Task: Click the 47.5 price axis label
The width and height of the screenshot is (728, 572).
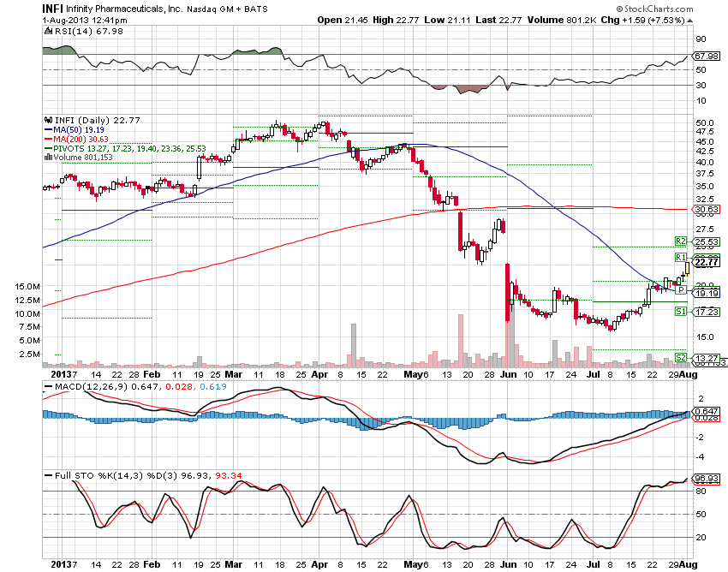Action: tap(705, 132)
